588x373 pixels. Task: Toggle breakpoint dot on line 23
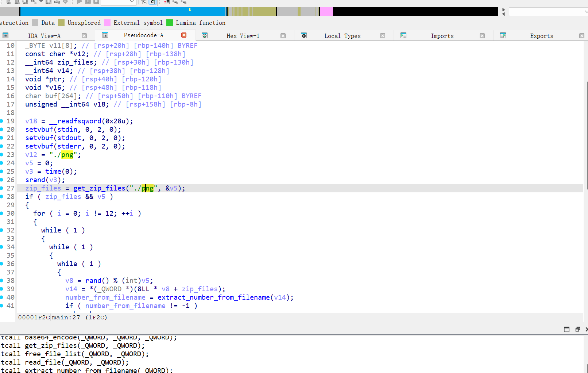(2, 155)
